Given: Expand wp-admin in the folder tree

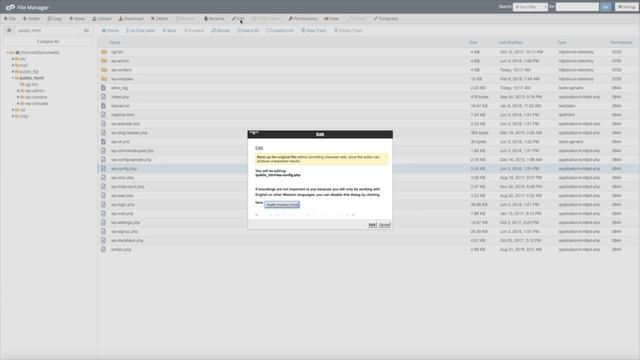Looking at the screenshot, I should [x=18, y=91].
